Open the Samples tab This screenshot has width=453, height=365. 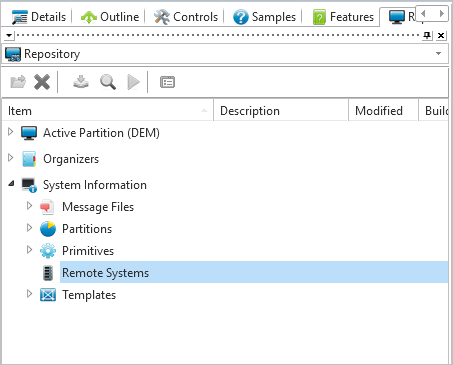pos(264,17)
